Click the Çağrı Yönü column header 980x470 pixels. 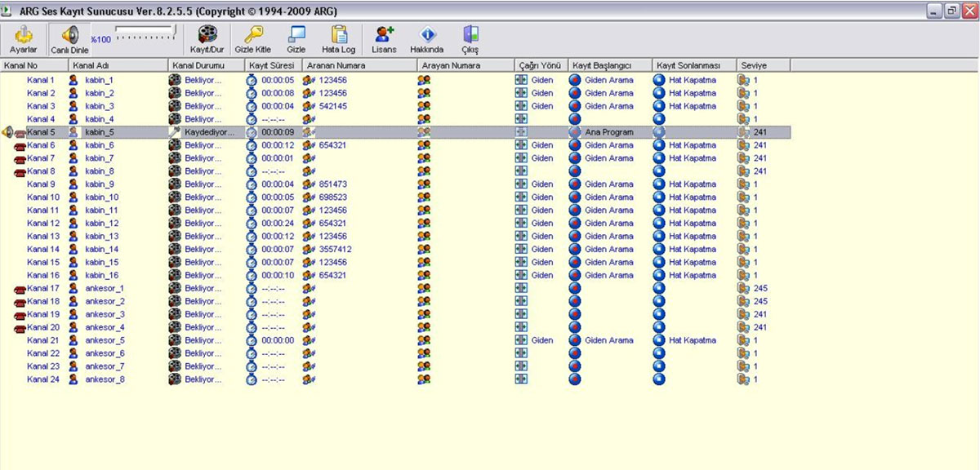(x=538, y=65)
